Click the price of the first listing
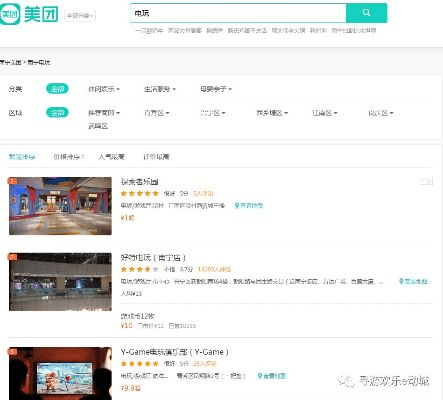This screenshot has height=400, width=443. pyautogui.click(x=127, y=218)
